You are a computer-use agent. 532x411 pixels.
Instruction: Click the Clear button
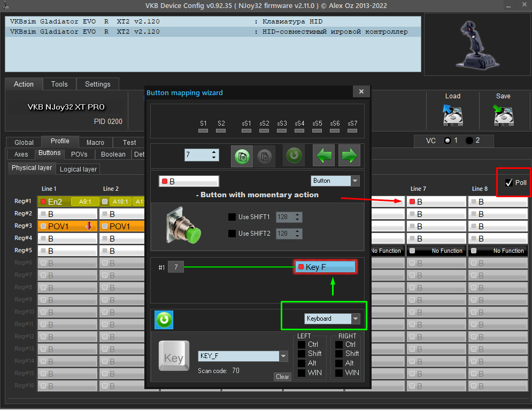282,377
